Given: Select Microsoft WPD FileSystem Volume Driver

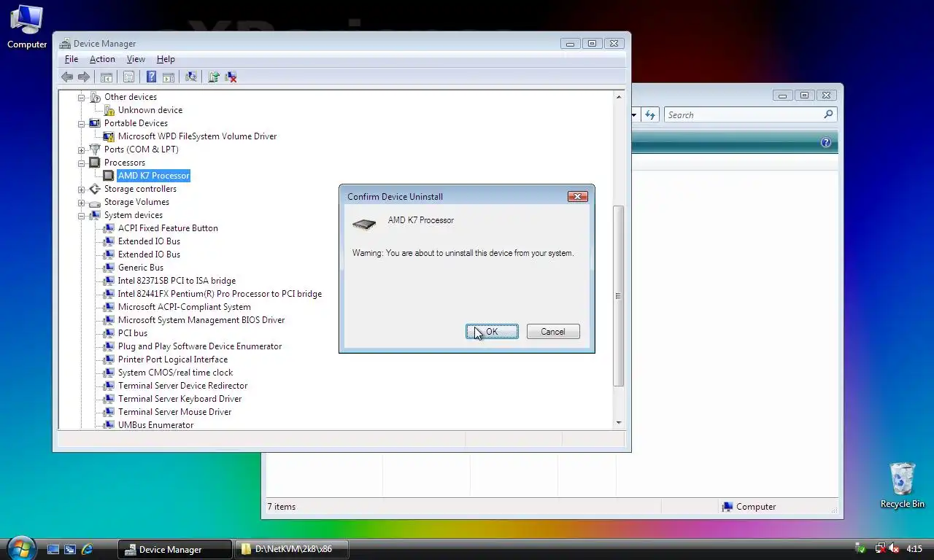Looking at the screenshot, I should tap(197, 136).
